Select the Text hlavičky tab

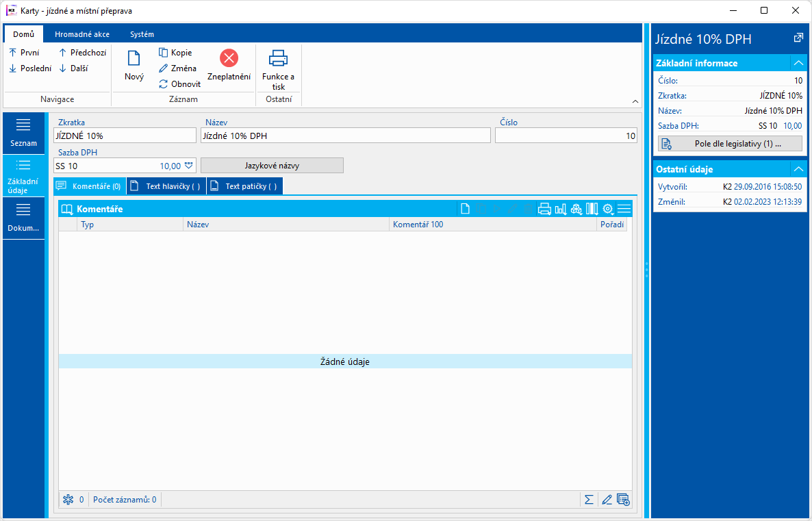167,186
